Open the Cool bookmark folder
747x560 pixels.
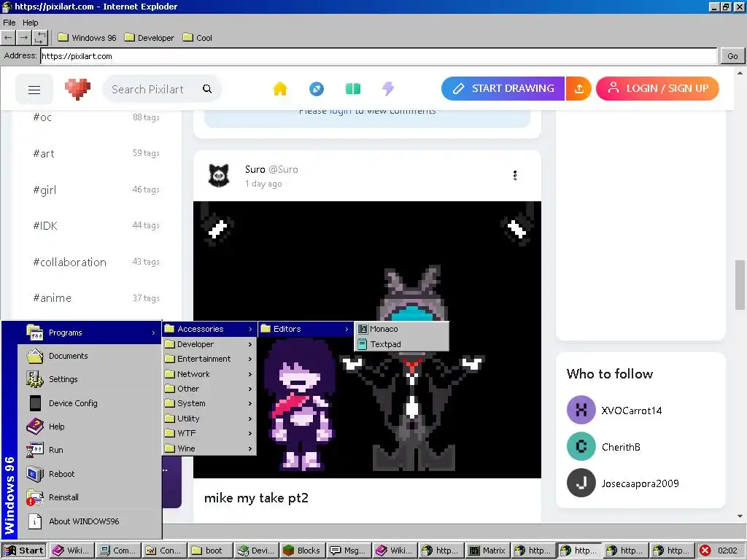coord(197,38)
